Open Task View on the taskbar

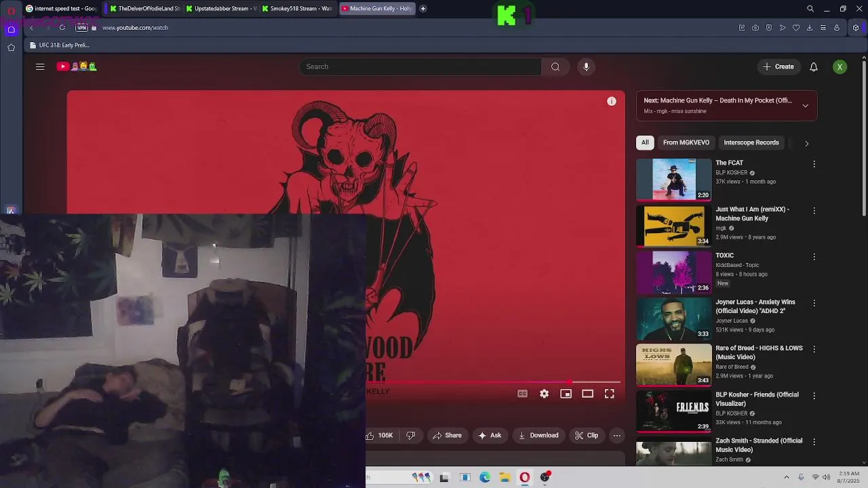pyautogui.click(x=444, y=477)
